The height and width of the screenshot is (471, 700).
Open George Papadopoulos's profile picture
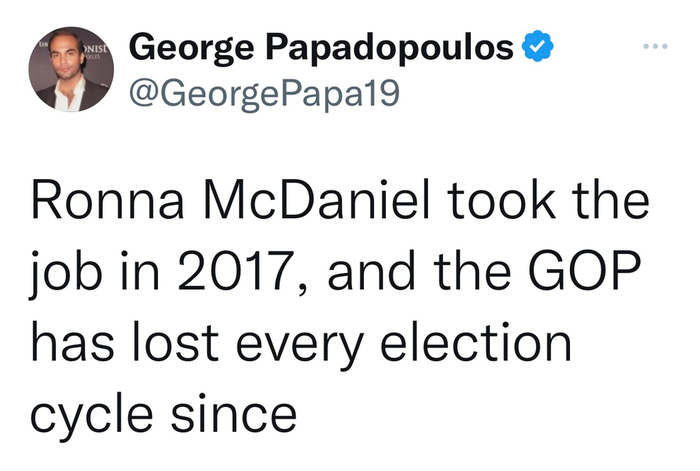(71, 70)
